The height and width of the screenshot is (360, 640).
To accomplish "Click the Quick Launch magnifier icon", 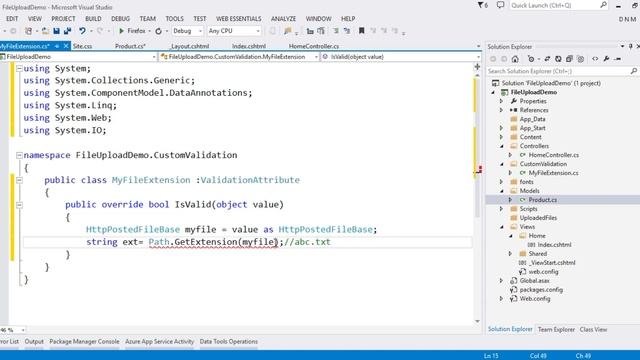I will (x=603, y=5).
